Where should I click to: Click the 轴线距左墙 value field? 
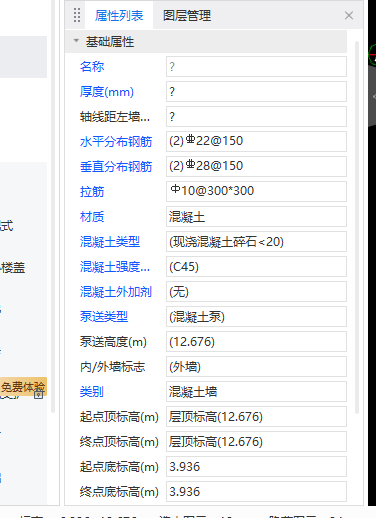tap(256, 117)
